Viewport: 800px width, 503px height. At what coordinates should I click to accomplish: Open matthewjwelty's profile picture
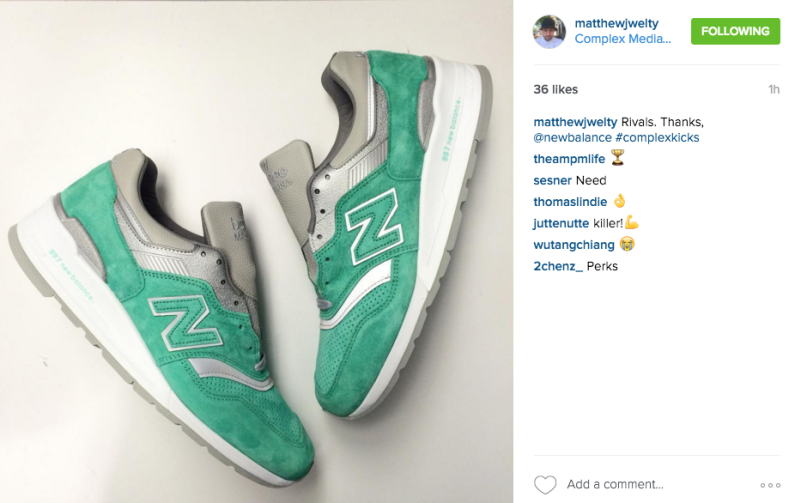[549, 32]
